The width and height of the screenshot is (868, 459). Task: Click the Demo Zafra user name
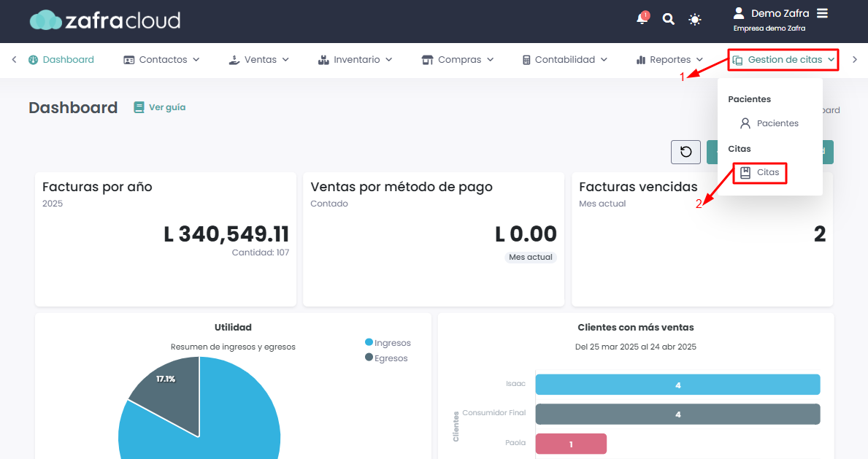click(x=780, y=13)
